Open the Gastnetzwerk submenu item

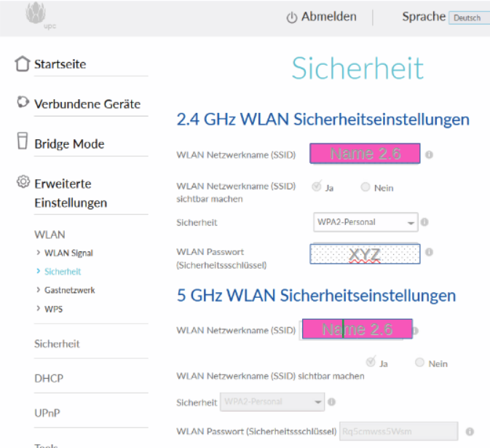pos(68,290)
